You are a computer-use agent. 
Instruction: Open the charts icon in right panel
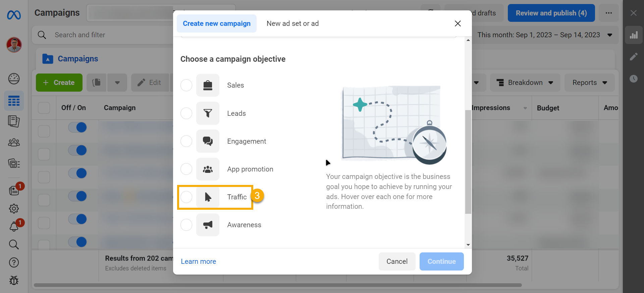[633, 35]
